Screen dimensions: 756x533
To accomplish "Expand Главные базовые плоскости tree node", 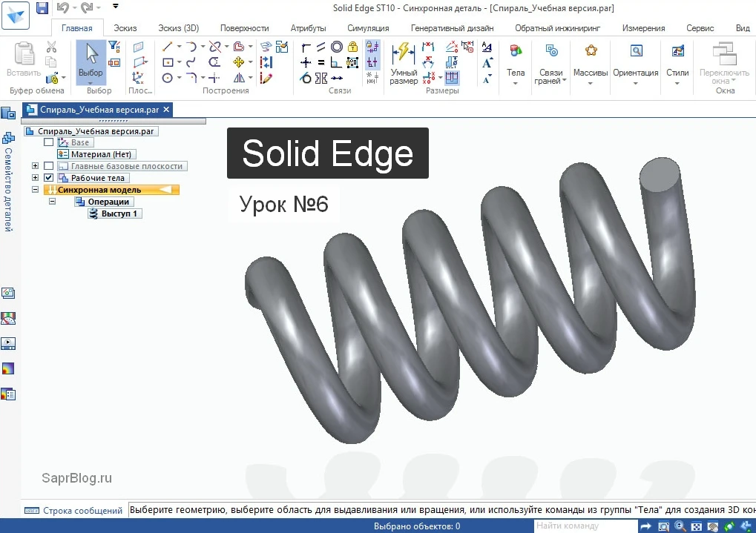I will tap(35, 166).
